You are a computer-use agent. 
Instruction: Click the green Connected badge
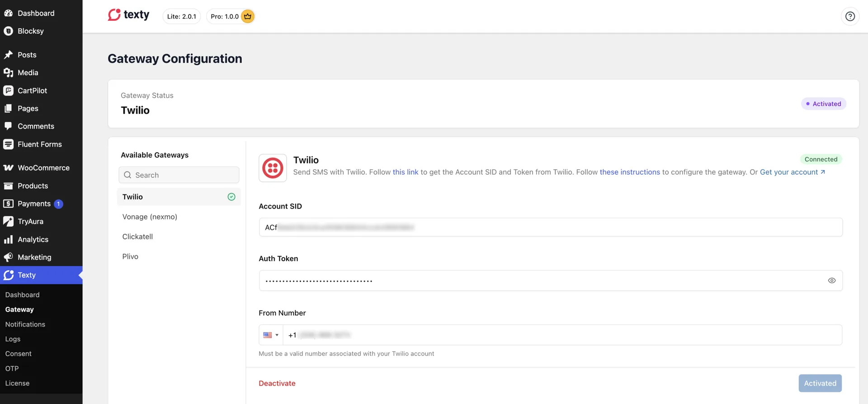pyautogui.click(x=821, y=159)
